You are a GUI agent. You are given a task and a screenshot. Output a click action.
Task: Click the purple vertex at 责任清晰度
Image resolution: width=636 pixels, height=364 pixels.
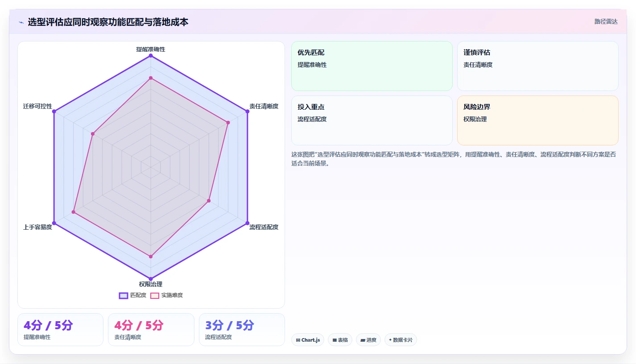click(x=247, y=112)
